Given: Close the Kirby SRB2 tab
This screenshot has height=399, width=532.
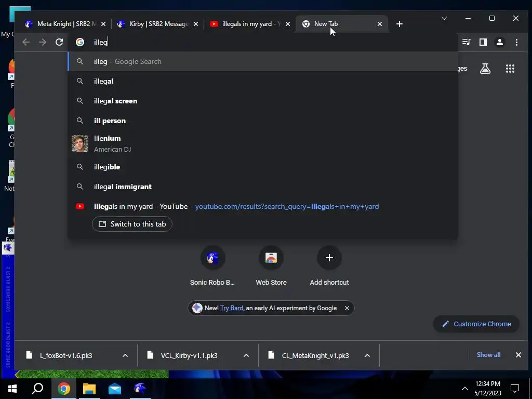Looking at the screenshot, I should coord(196,24).
